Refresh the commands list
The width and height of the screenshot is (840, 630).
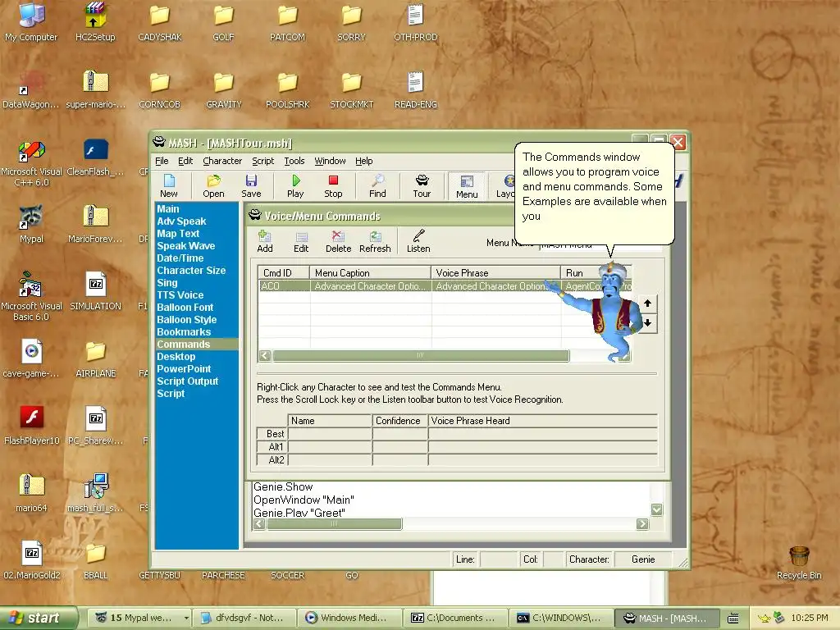coord(375,242)
